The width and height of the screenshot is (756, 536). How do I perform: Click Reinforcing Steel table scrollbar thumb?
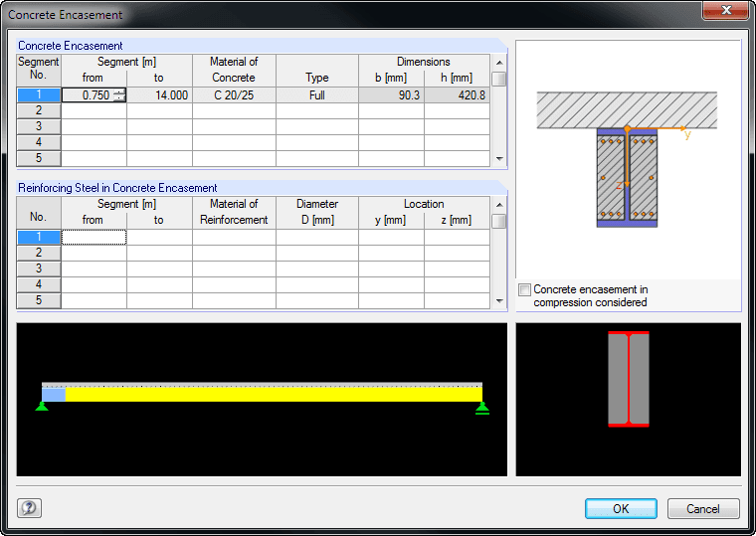[x=499, y=221]
